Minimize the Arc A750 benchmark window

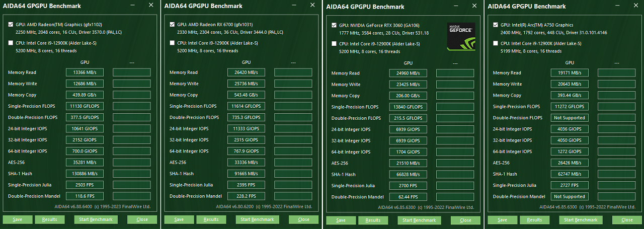[x=617, y=6]
